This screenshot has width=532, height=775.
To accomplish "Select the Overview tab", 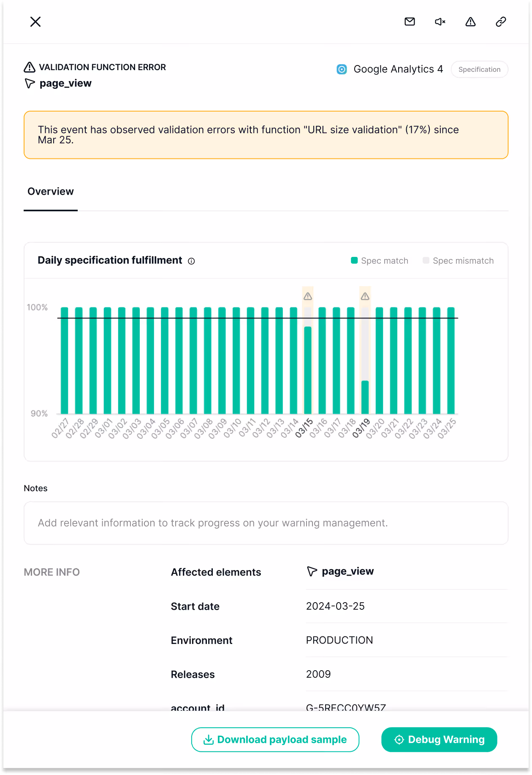I will coord(51,192).
